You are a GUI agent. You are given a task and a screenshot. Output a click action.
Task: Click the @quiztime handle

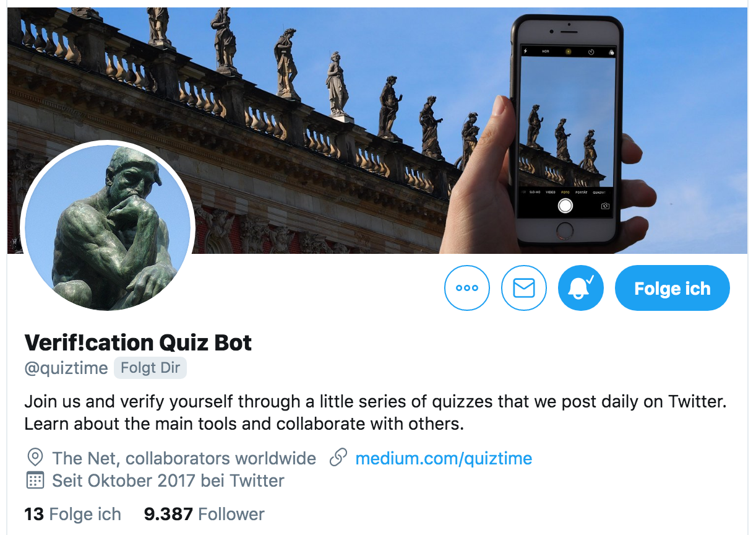[x=66, y=368]
